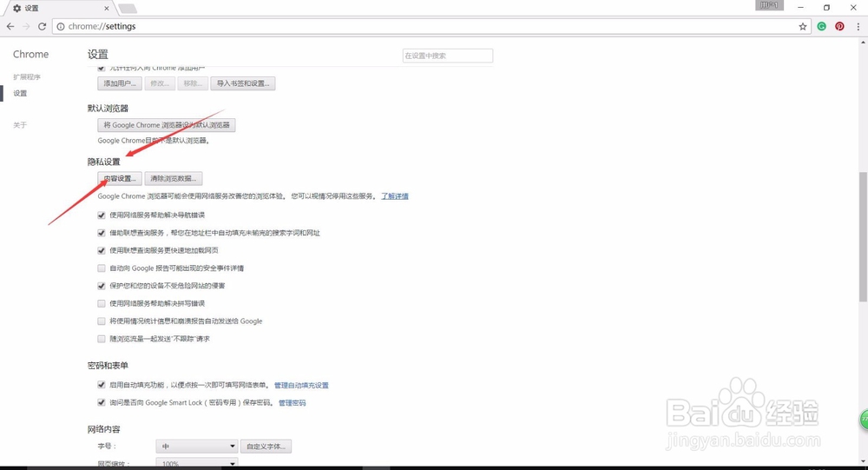Go forward using the browser forward arrow
Screen dimensions: 868x470
pos(26,26)
